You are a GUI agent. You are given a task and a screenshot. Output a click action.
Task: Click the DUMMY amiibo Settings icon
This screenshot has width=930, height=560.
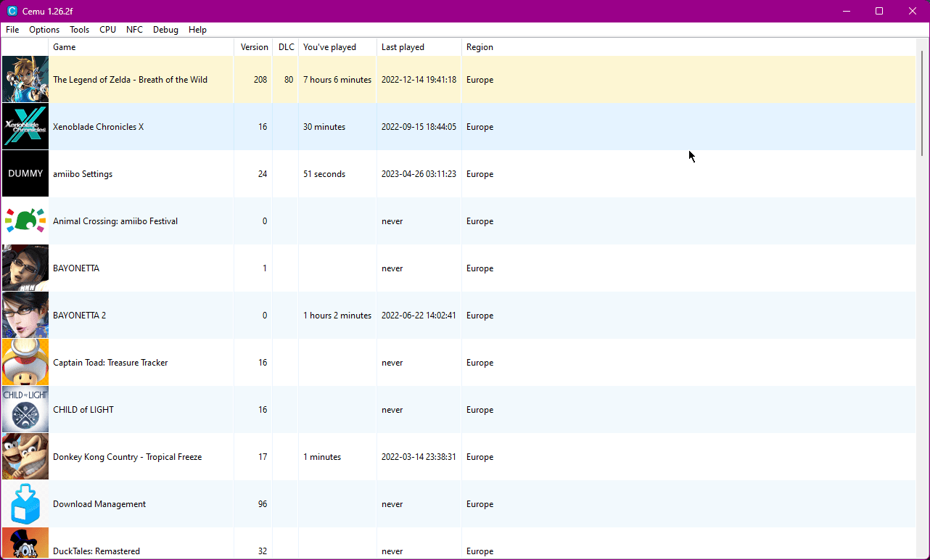pos(25,173)
